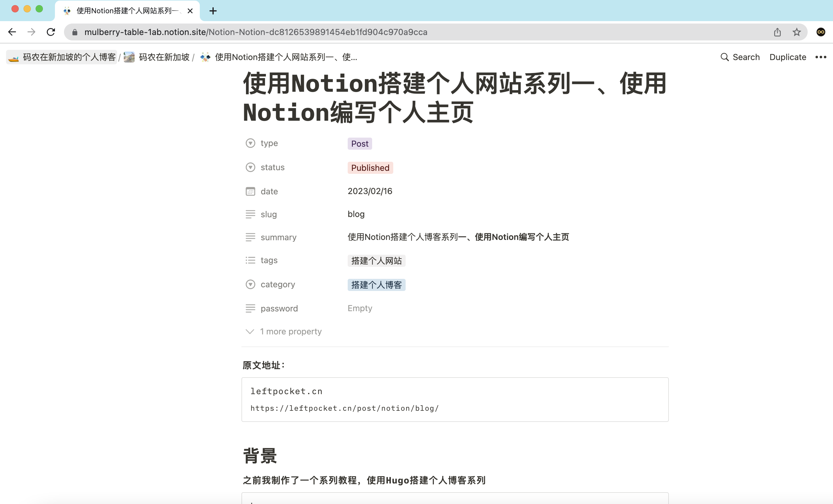The width and height of the screenshot is (833, 504).
Task: Switch to the Notion article browser tab
Action: coord(125,11)
